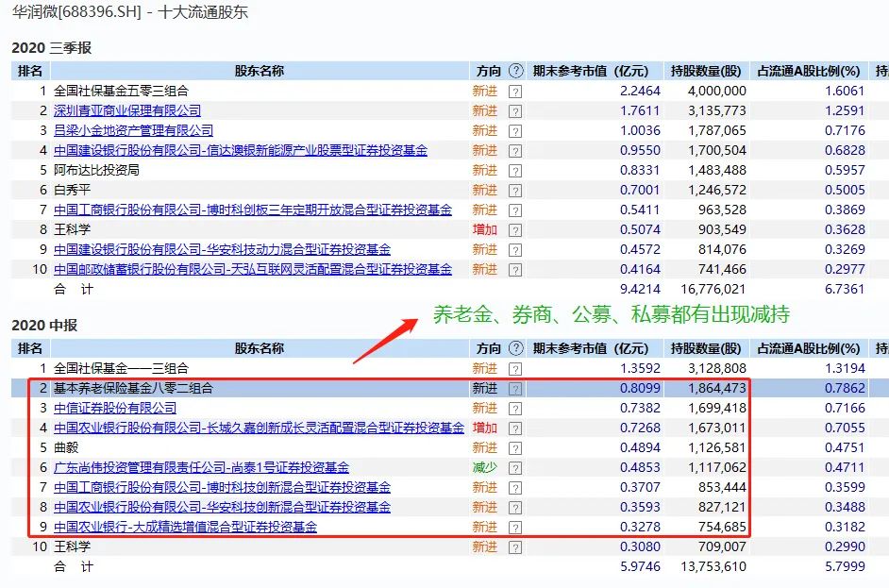Open 中国农业银行-大成精选增值混合型 fund link
889x588 pixels.
click(x=185, y=528)
